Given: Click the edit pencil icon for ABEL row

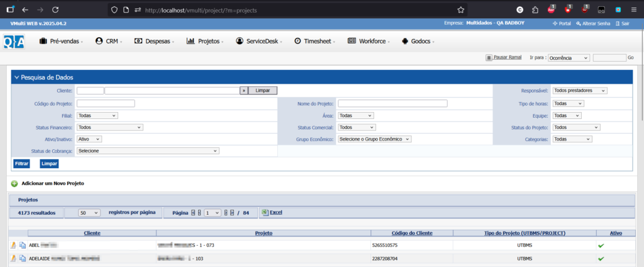Looking at the screenshot, I should click(x=14, y=245).
